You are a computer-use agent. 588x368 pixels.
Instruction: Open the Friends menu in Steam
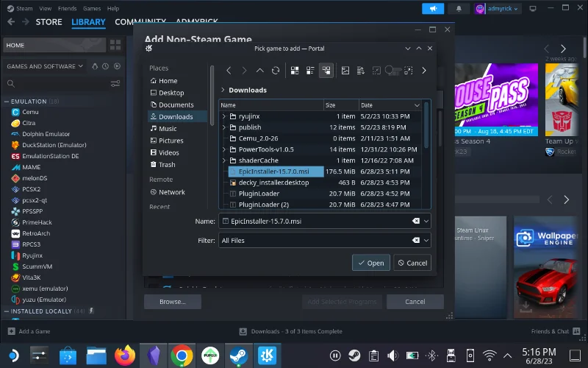click(x=67, y=8)
